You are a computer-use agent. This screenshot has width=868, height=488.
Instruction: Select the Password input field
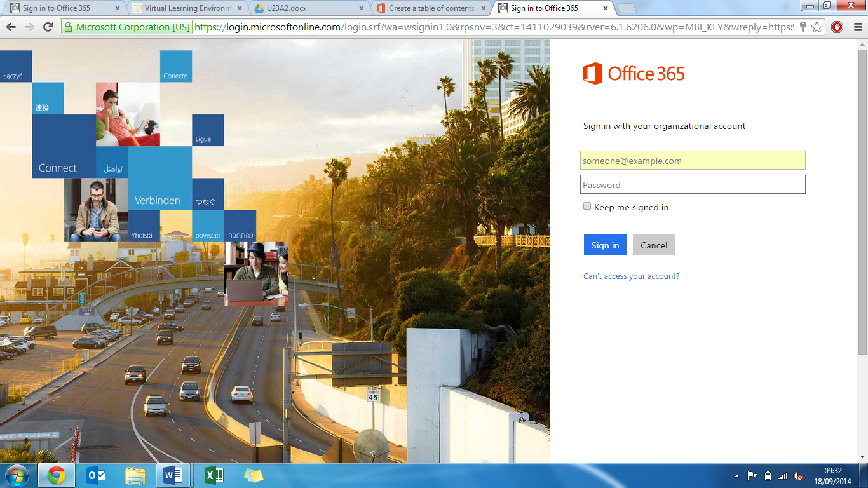[x=693, y=184]
